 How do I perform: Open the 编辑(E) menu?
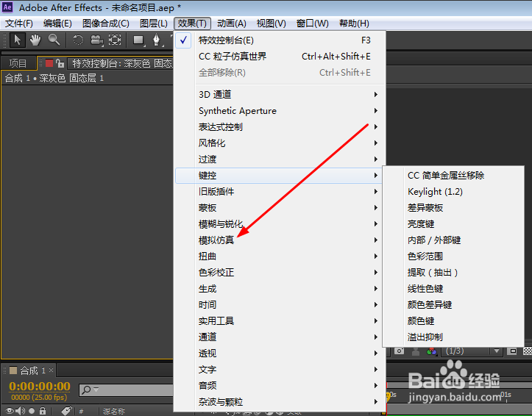coord(57,24)
